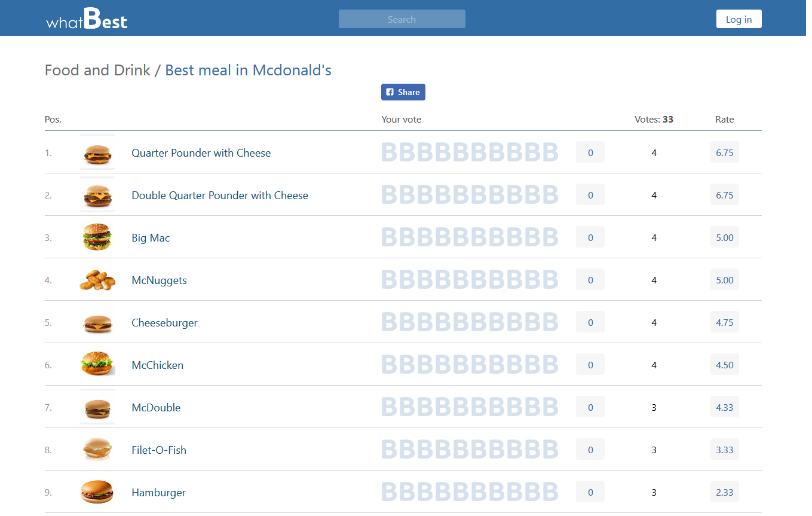Click the McNuggets image
This screenshot has height=516, width=812.
(97, 280)
